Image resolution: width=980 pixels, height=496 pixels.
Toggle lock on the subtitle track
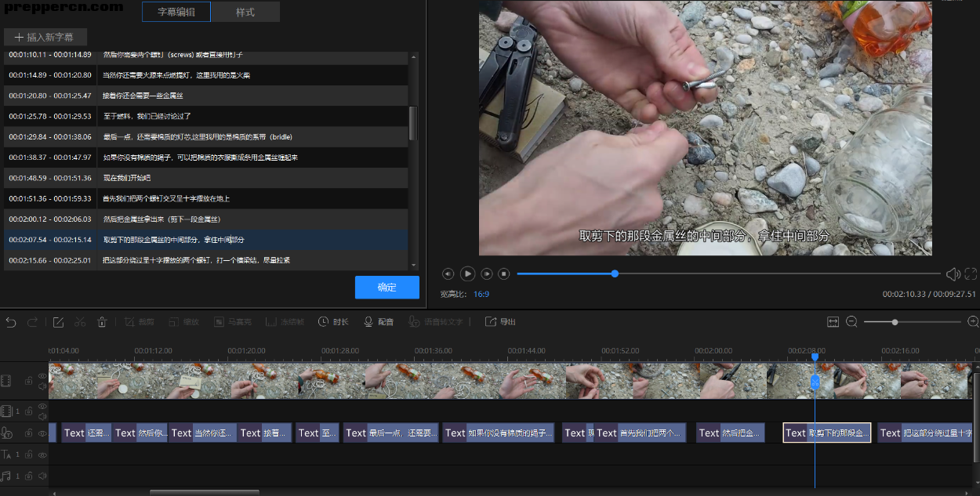pyautogui.click(x=29, y=433)
